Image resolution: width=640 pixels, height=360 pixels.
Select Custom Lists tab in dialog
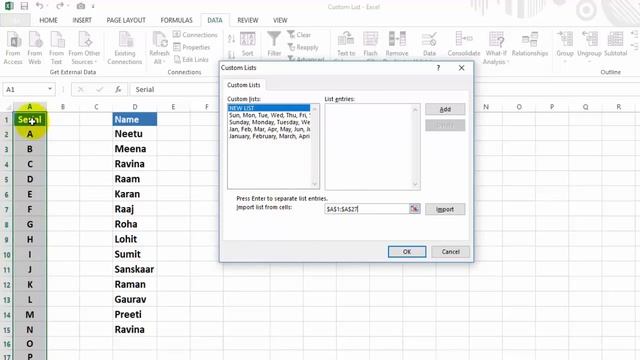[x=244, y=85]
